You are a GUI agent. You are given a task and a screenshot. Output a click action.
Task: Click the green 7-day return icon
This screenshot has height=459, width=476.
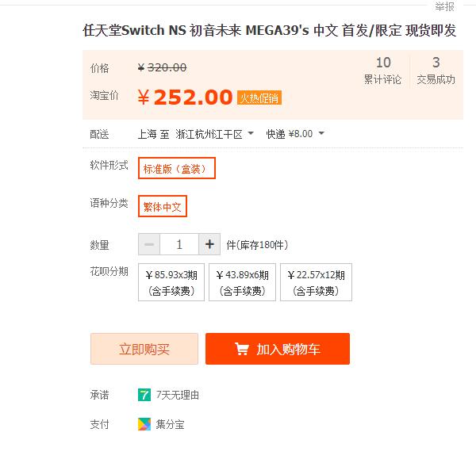(x=144, y=395)
